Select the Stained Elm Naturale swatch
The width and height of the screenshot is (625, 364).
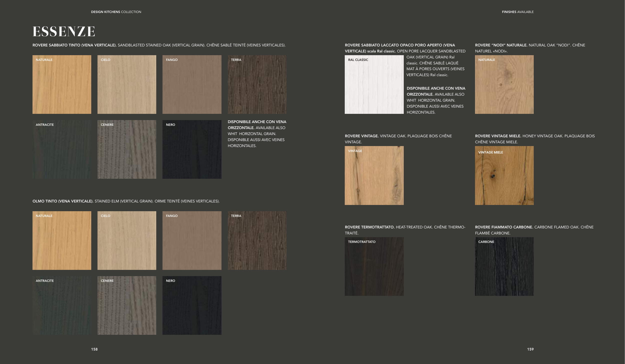click(x=62, y=240)
